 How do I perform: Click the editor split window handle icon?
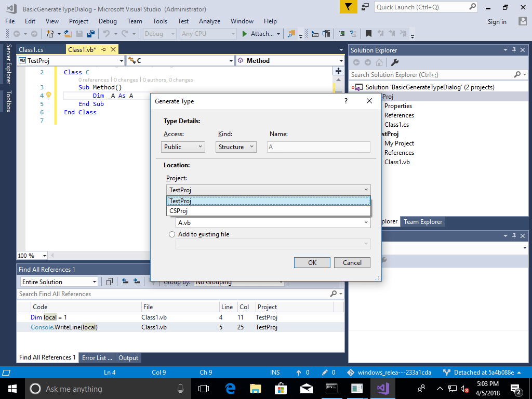point(338,71)
